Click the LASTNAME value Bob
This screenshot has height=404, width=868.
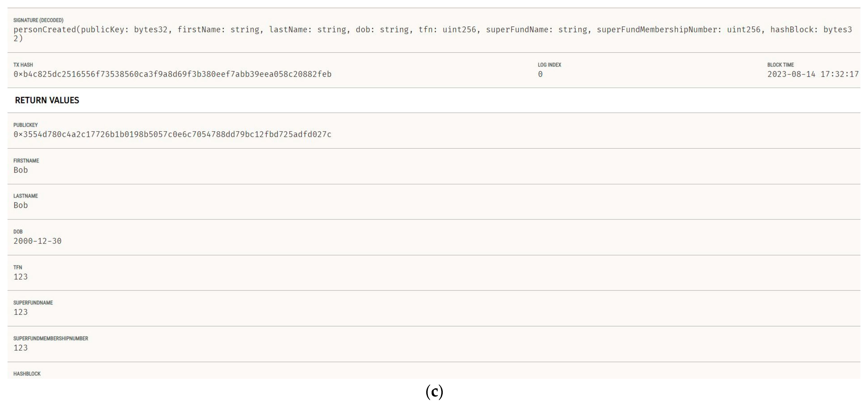click(x=21, y=206)
